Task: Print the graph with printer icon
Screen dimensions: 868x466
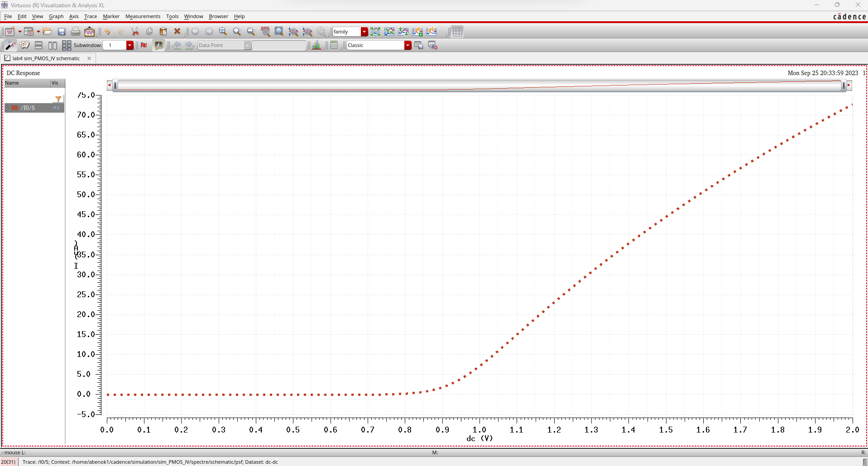Action: click(76, 32)
